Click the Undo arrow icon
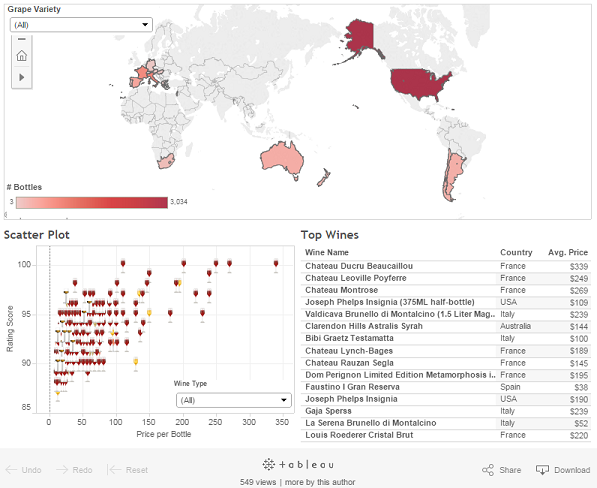This screenshot has height=488, width=597. 11,470
